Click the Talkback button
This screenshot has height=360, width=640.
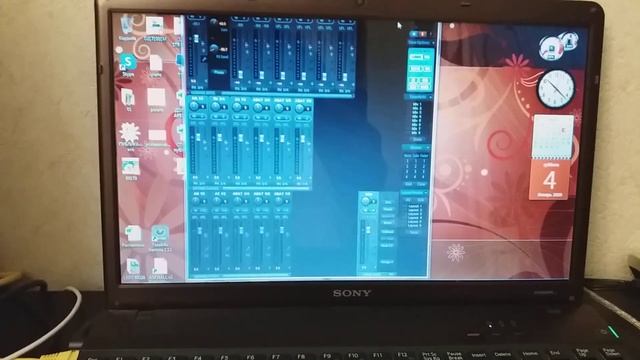point(387,231)
